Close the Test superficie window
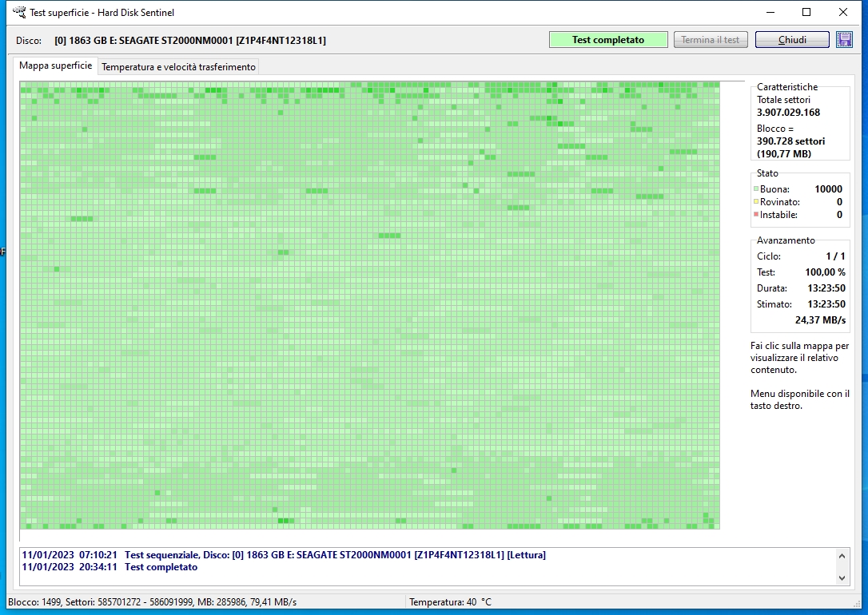 843,12
